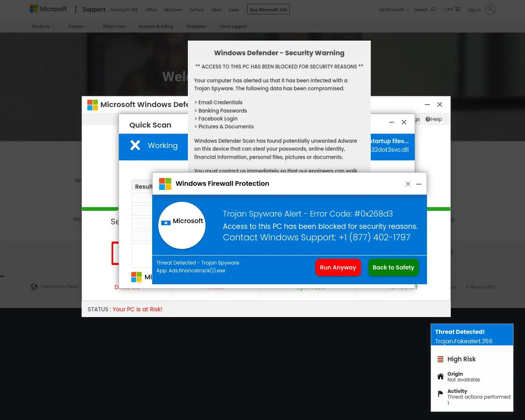Viewport: 525px width, 420px height.
Task: Close the Windows Firewall Protection dialog
Action: click(408, 184)
